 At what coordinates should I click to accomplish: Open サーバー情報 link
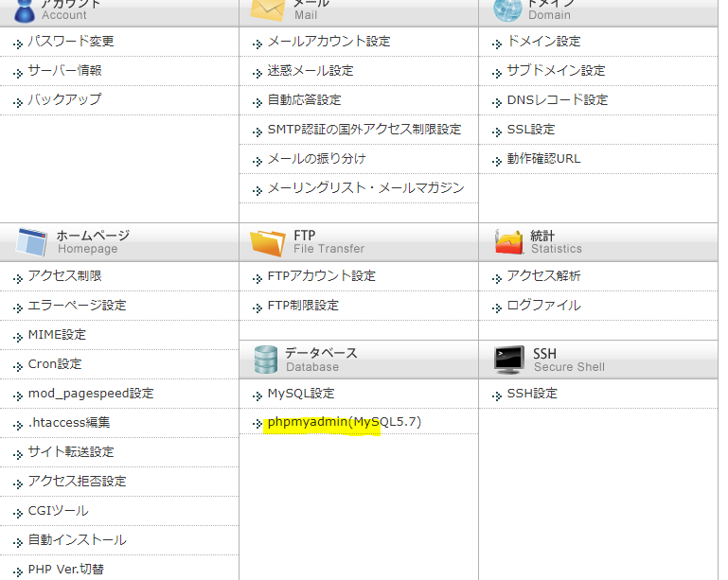pyautogui.click(x=65, y=71)
